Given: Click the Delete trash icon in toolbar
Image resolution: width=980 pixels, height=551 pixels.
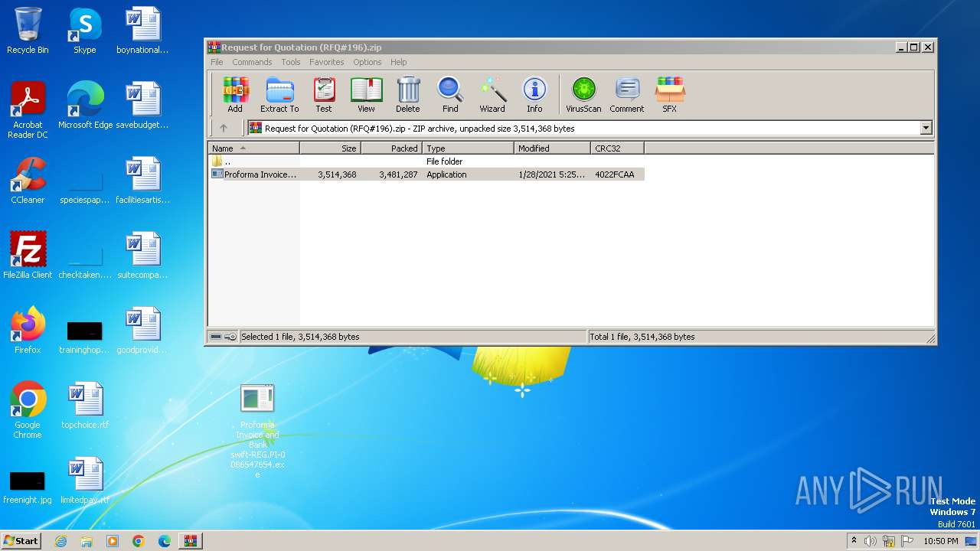Looking at the screenshot, I should tap(408, 95).
